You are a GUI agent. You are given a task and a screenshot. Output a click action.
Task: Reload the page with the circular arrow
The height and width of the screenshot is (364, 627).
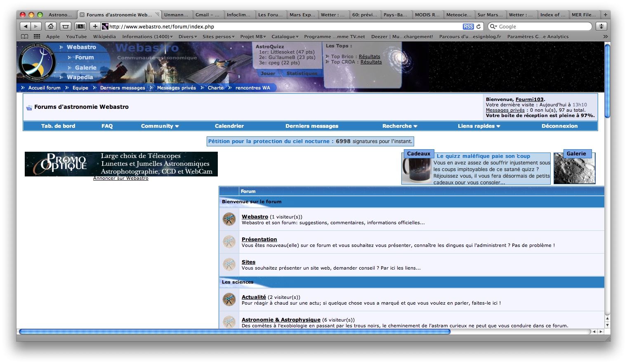478,26
